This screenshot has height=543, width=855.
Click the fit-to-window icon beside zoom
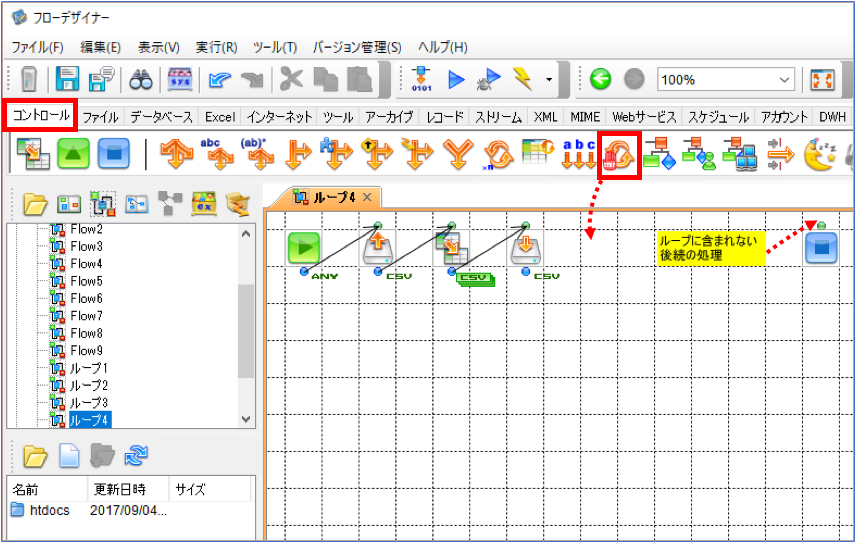click(x=822, y=80)
